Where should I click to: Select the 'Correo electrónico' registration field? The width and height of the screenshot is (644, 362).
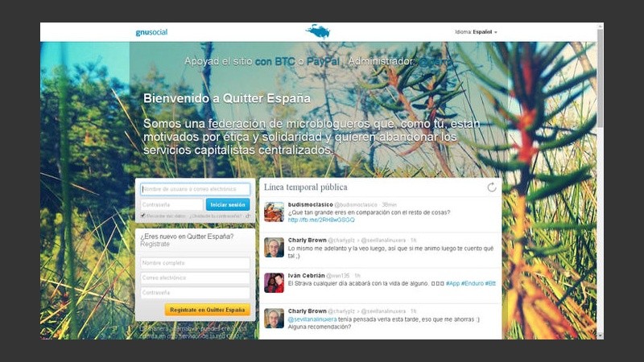(195, 278)
